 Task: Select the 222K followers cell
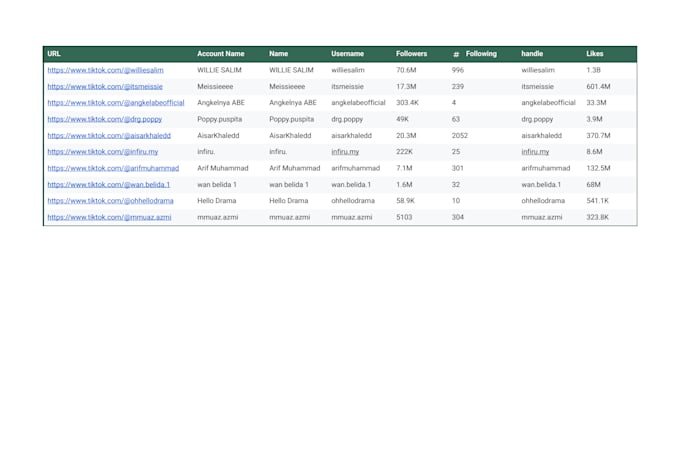pos(404,152)
